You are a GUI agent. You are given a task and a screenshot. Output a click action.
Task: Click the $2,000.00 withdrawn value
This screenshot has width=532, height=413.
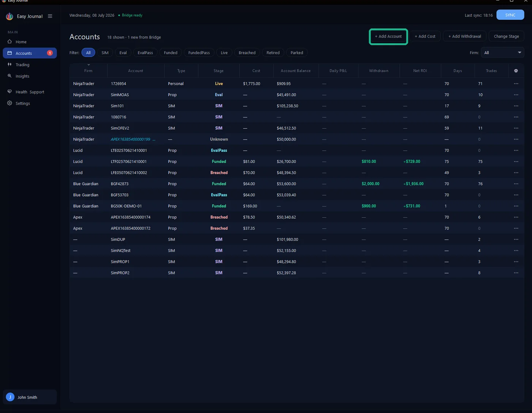coord(370,184)
